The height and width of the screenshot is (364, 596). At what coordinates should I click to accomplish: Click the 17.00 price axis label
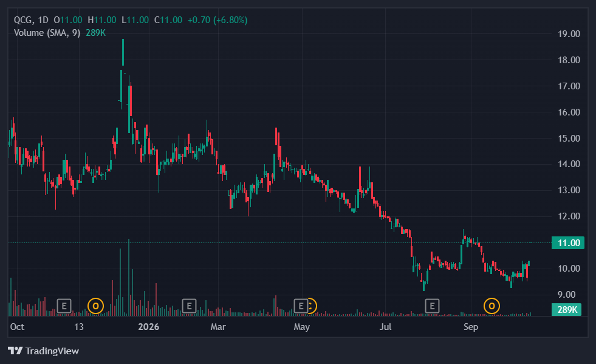[569, 86]
